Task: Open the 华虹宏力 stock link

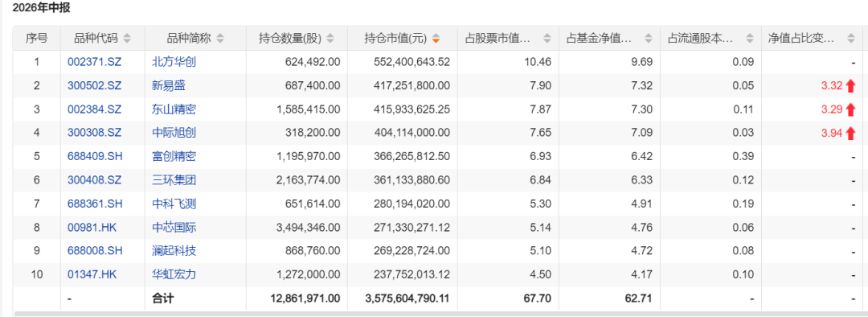Action: (174, 275)
